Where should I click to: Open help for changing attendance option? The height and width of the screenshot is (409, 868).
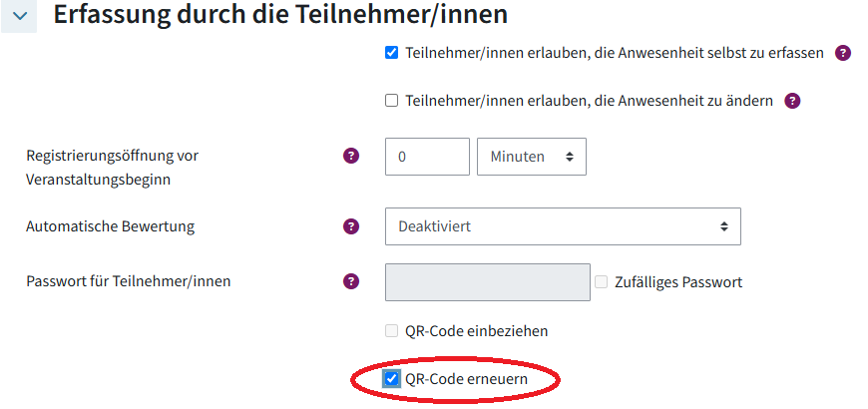coord(793,100)
